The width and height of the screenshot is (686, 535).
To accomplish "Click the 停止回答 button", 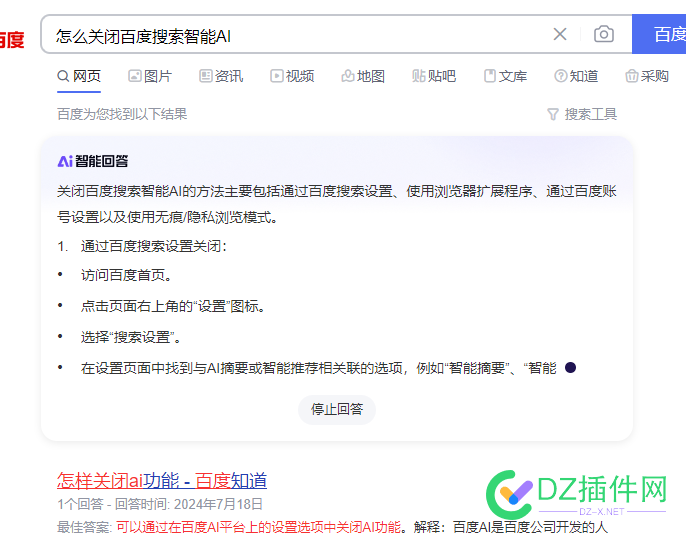I will (x=337, y=409).
